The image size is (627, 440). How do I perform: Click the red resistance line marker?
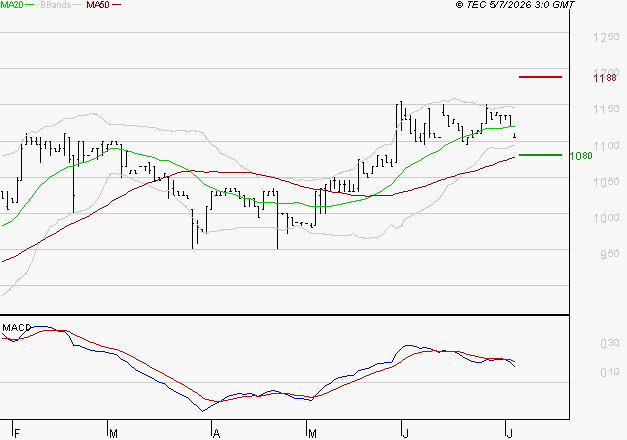pos(540,77)
